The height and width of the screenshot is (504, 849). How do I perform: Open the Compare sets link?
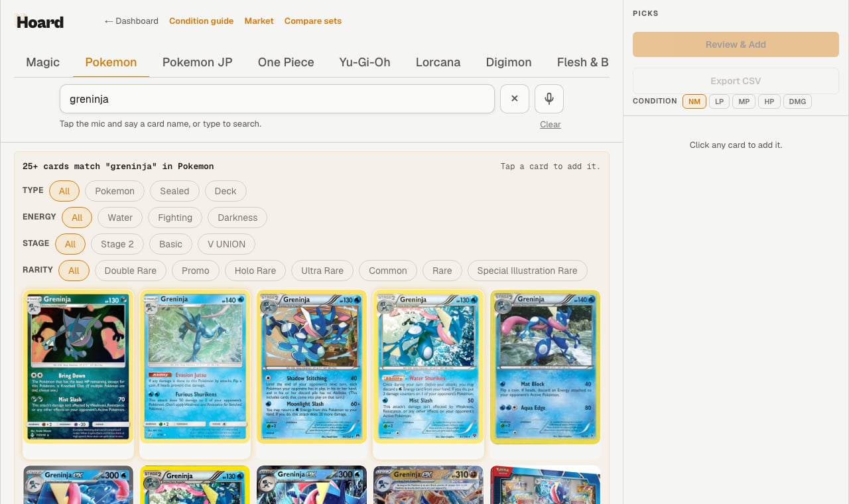313,21
